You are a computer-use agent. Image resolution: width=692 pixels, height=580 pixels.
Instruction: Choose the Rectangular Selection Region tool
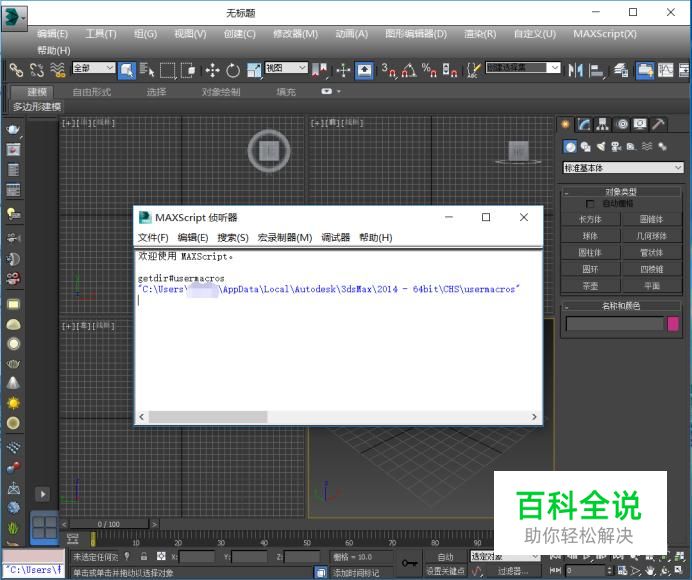click(x=168, y=70)
